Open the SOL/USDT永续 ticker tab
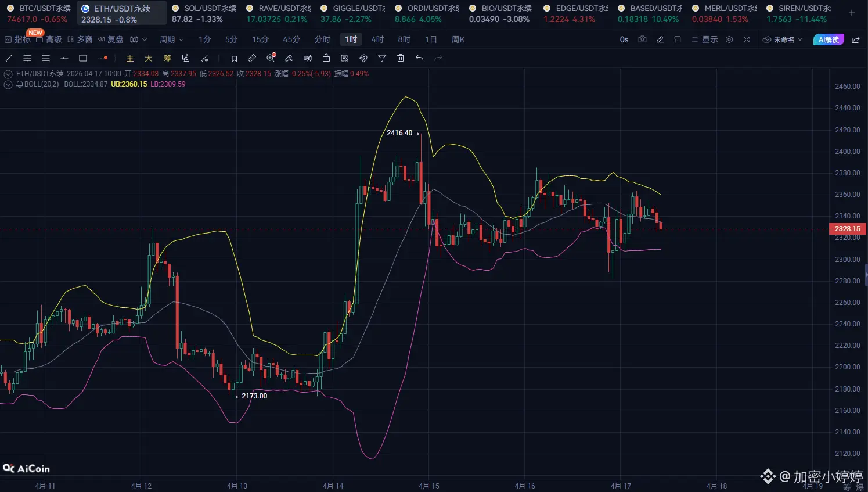 coord(203,13)
